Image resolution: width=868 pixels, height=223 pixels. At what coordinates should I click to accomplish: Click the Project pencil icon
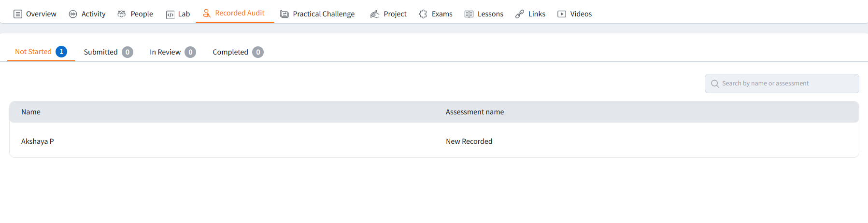click(x=375, y=14)
